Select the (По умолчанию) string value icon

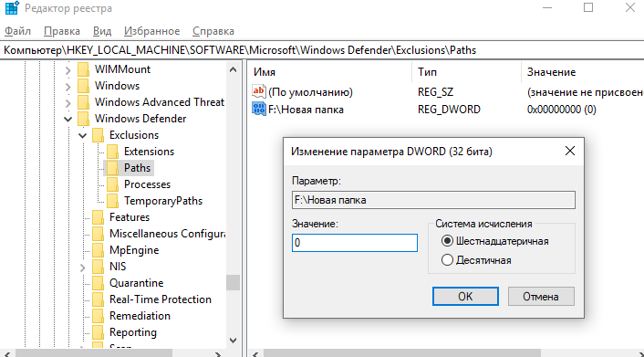point(259,91)
